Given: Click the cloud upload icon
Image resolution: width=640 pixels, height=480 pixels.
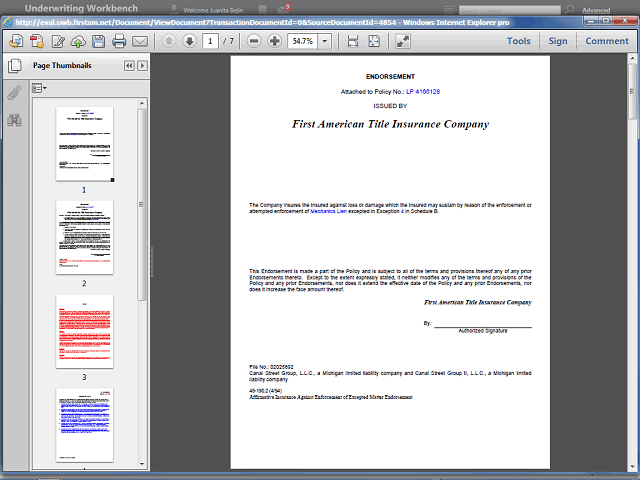Looking at the screenshot, I should pos(78,41).
